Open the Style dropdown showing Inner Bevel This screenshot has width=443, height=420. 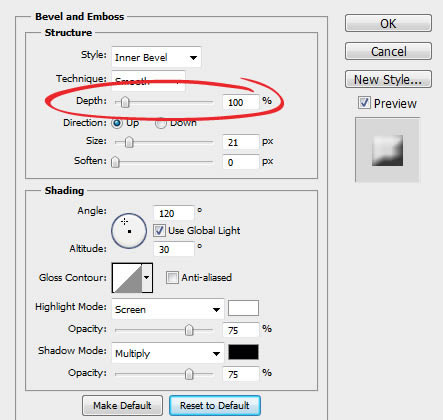tap(156, 57)
